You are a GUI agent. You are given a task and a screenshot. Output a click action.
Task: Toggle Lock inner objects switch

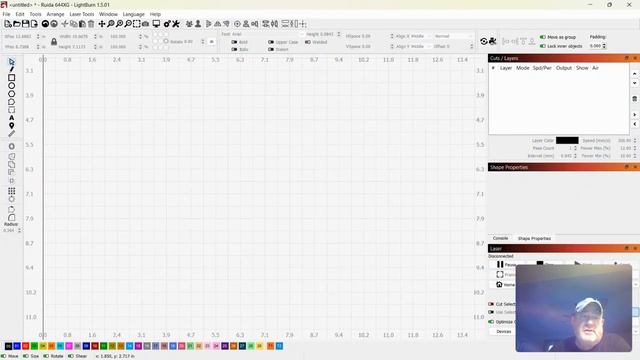(x=542, y=46)
